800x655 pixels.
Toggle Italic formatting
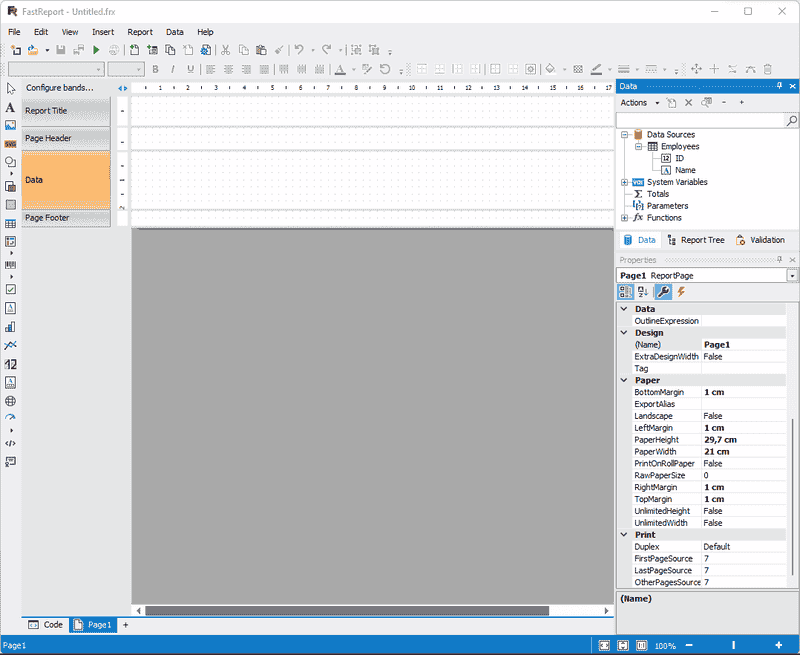pos(173,69)
